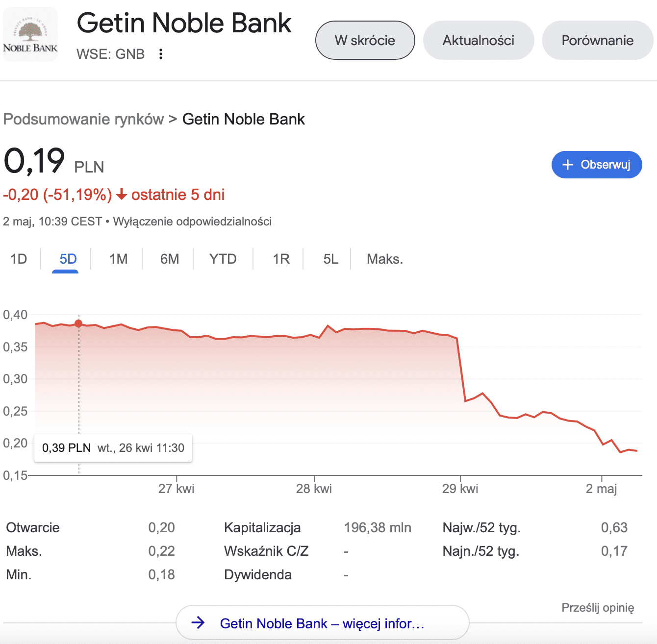657x644 pixels.
Task: Open the Porównanie tab
Action: pyautogui.click(x=597, y=40)
